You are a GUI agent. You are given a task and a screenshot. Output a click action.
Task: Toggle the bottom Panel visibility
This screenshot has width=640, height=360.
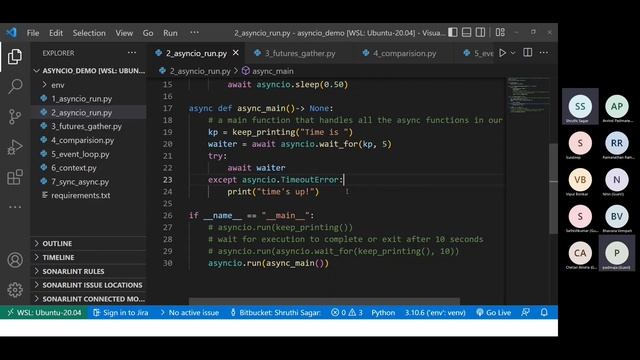(467, 32)
